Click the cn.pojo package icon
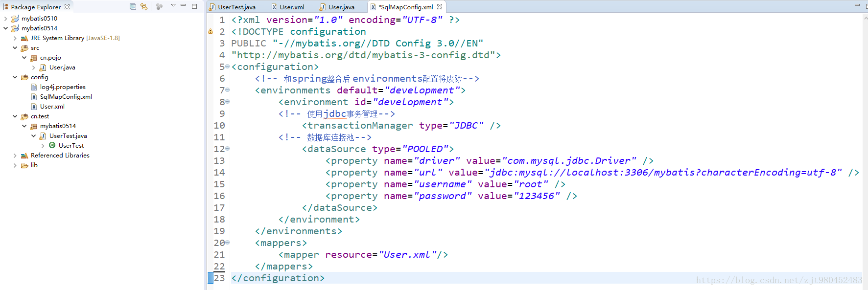Image resolution: width=868 pixels, height=290 pixels. pyautogui.click(x=34, y=58)
